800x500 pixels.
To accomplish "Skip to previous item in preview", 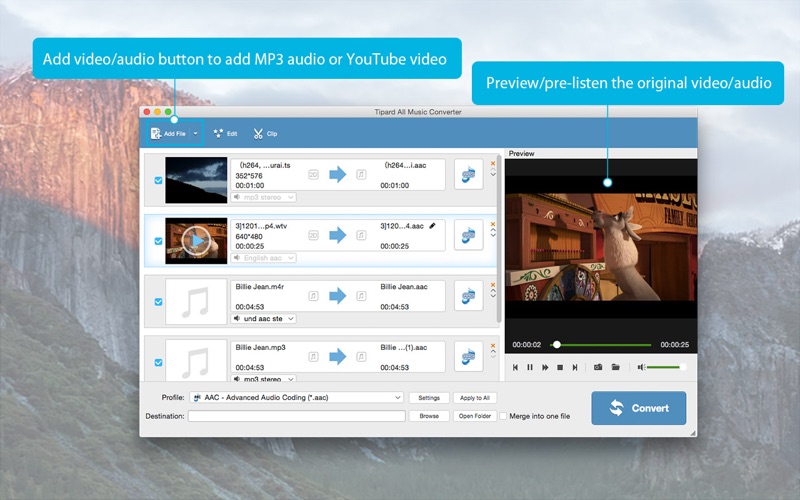I will 515,367.
